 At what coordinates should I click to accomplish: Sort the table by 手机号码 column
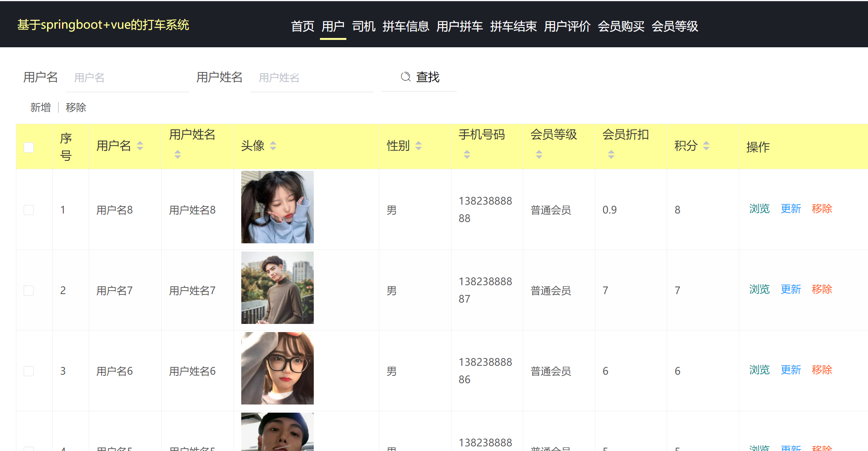tap(467, 154)
